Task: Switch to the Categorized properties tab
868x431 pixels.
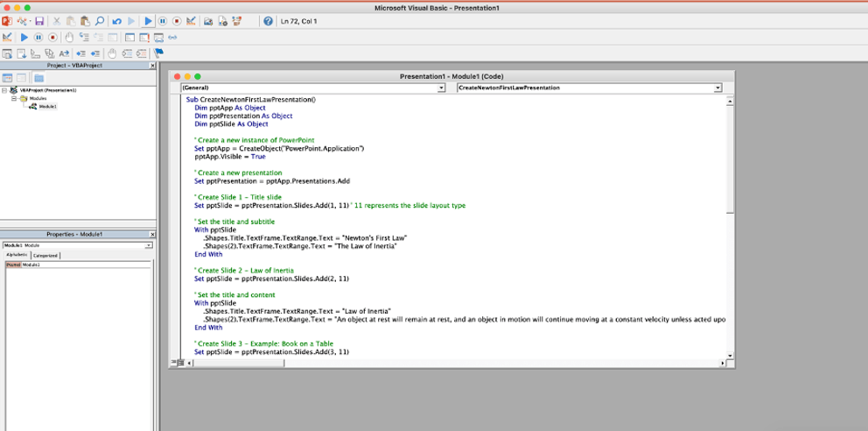Action: point(45,256)
